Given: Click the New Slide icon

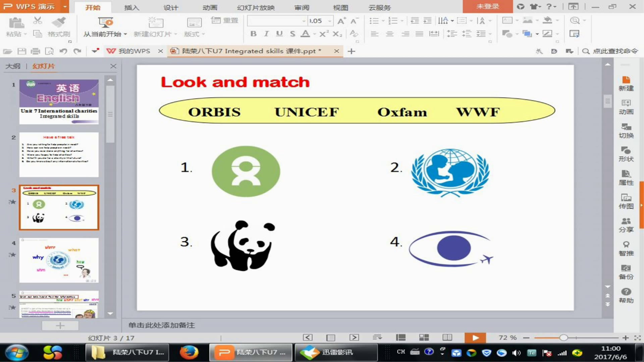Looking at the screenshot, I should coord(156,22).
